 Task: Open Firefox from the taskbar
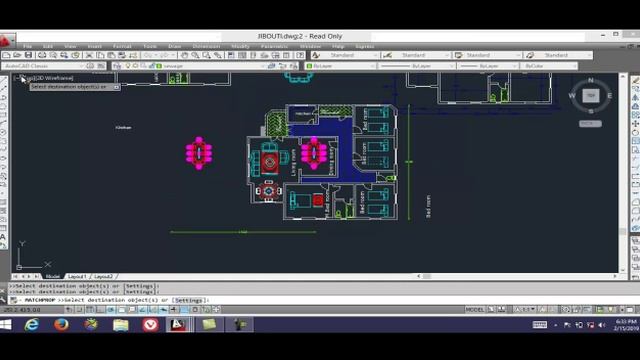[x=62, y=325]
